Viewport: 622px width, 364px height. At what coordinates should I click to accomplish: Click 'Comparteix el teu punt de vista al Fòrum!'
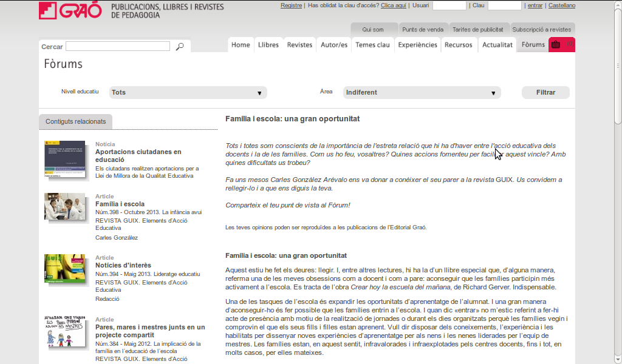point(287,205)
